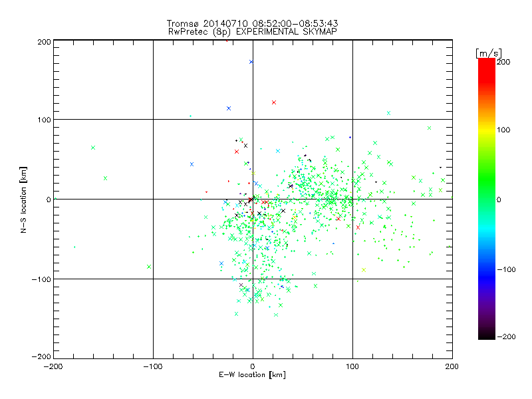Click the colorbar label '0'
This screenshot has height=399, width=532.
[499, 199]
